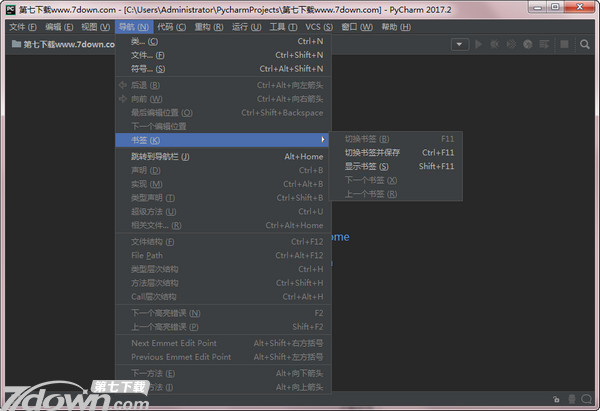Viewport: 600px width, 411px height.
Task: Click the PyCharm app icon in title bar
Action: point(10,10)
